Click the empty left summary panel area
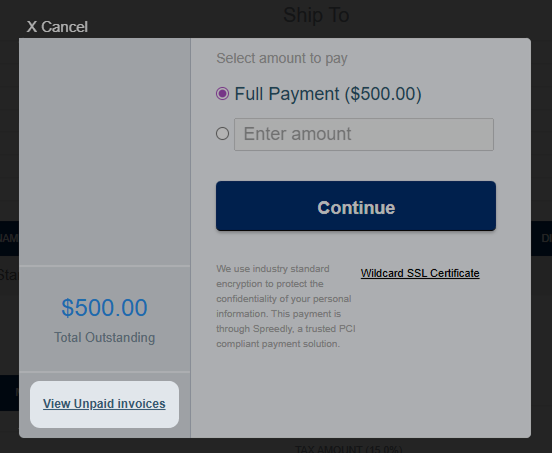This screenshot has height=453, width=552. tap(105, 151)
